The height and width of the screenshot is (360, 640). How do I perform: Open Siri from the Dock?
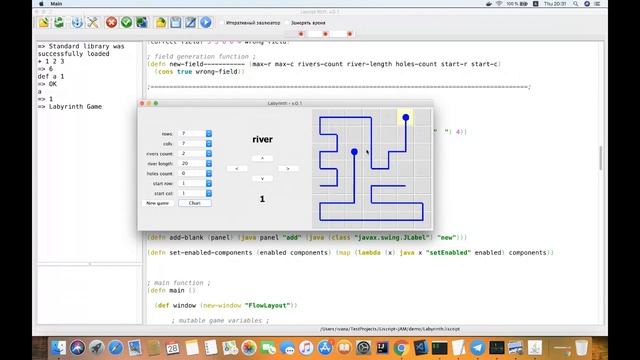pyautogui.click(x=77, y=348)
